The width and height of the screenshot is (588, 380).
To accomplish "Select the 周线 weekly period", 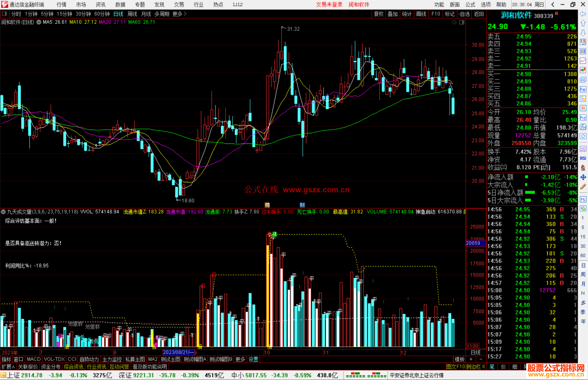I will [x=132, y=14].
